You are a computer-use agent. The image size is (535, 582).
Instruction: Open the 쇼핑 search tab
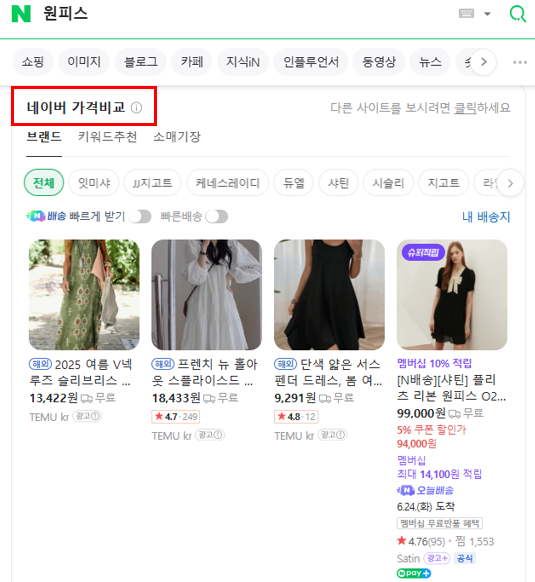click(x=33, y=62)
